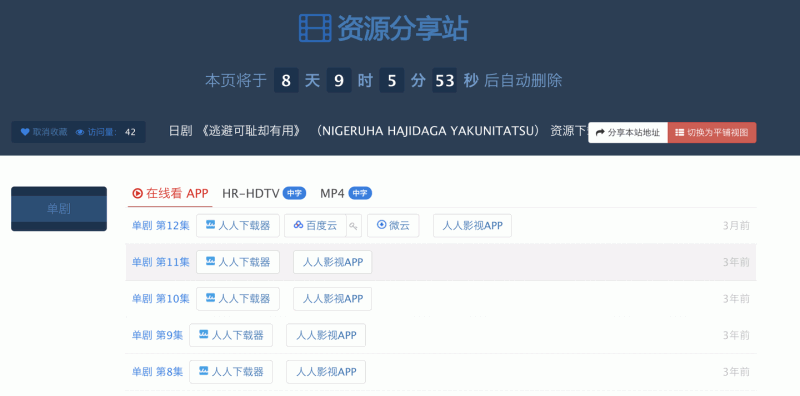Click 人人影视APP for 第10集
This screenshot has width=800, height=396.
pyautogui.click(x=333, y=299)
